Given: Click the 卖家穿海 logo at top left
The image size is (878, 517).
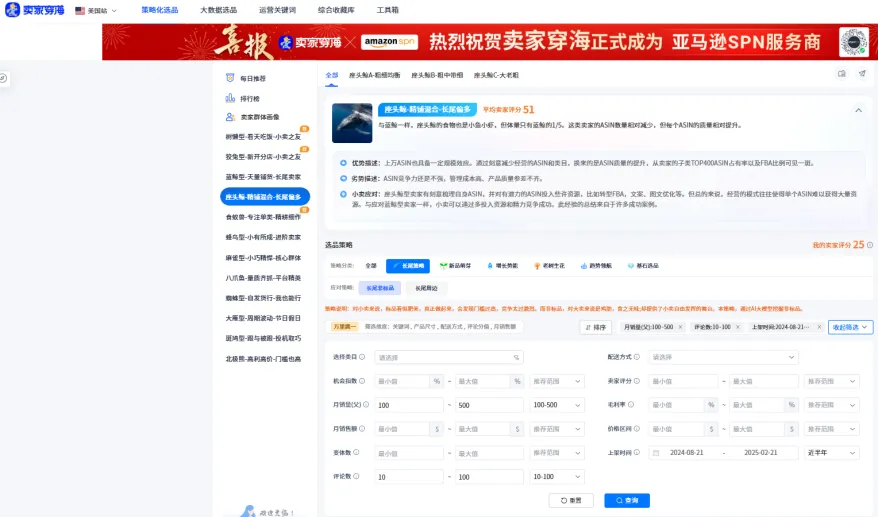Looking at the screenshot, I should coord(35,10).
